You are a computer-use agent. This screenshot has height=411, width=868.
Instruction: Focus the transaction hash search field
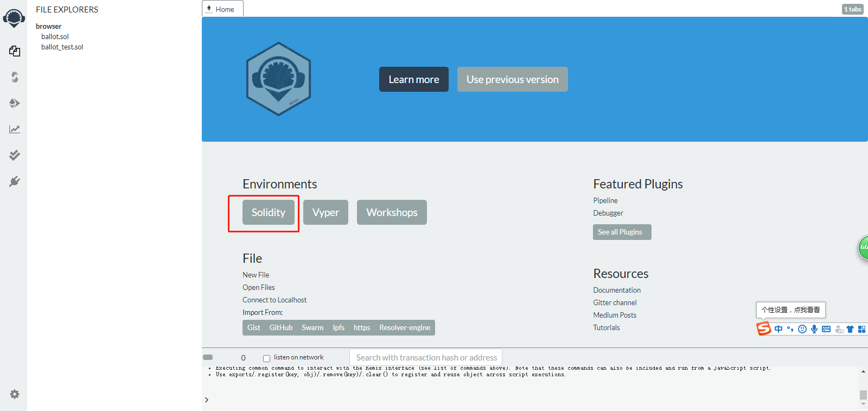[426, 357]
